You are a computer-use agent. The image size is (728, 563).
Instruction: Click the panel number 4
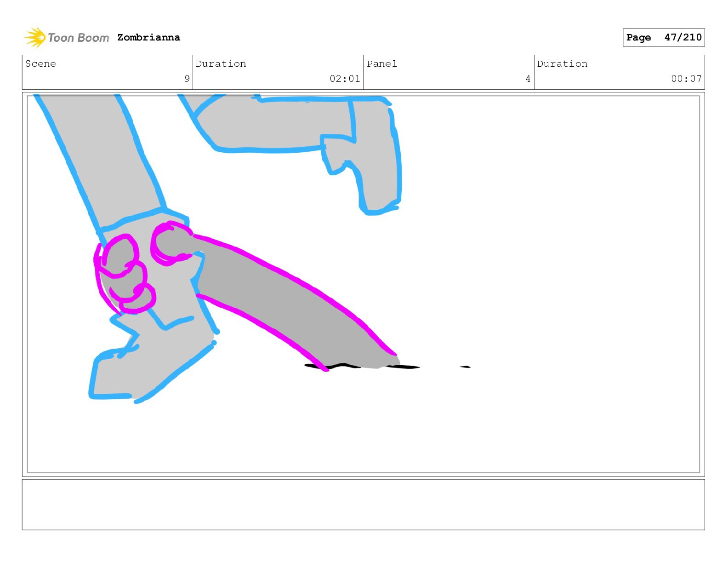[x=528, y=79]
